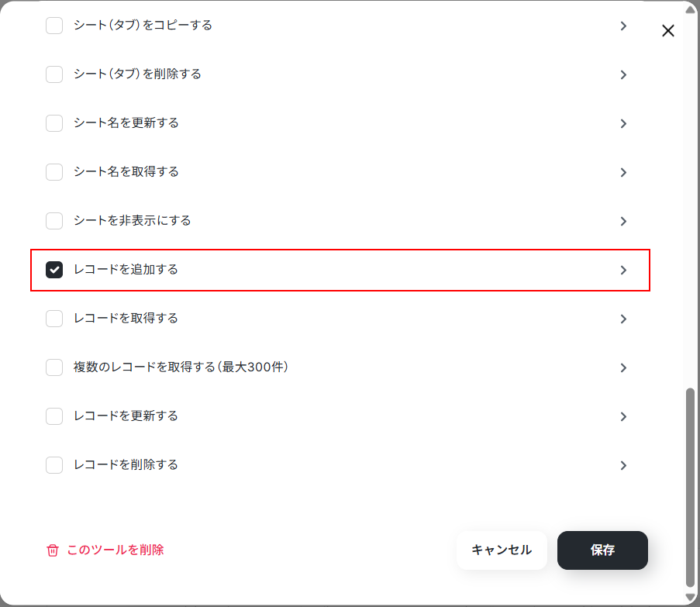Image resolution: width=700 pixels, height=607 pixels.
Task: Tick the レコードを削除する checkbox
Action: point(54,465)
